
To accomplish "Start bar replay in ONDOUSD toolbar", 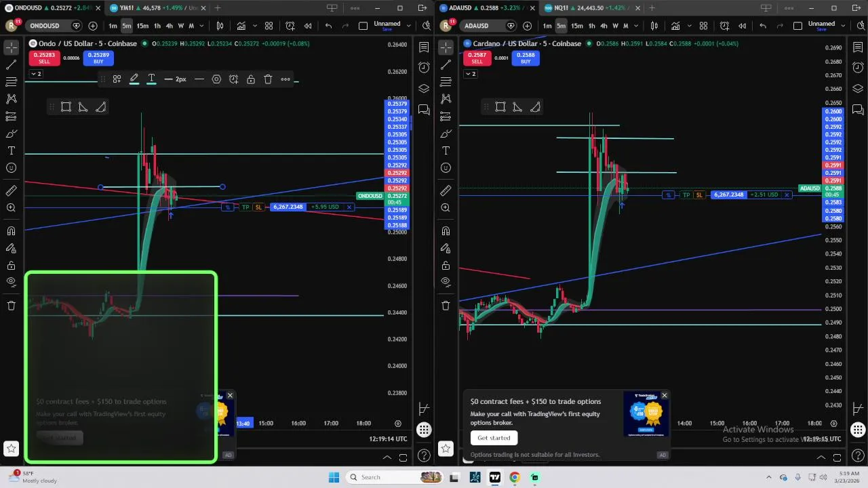I will (308, 26).
